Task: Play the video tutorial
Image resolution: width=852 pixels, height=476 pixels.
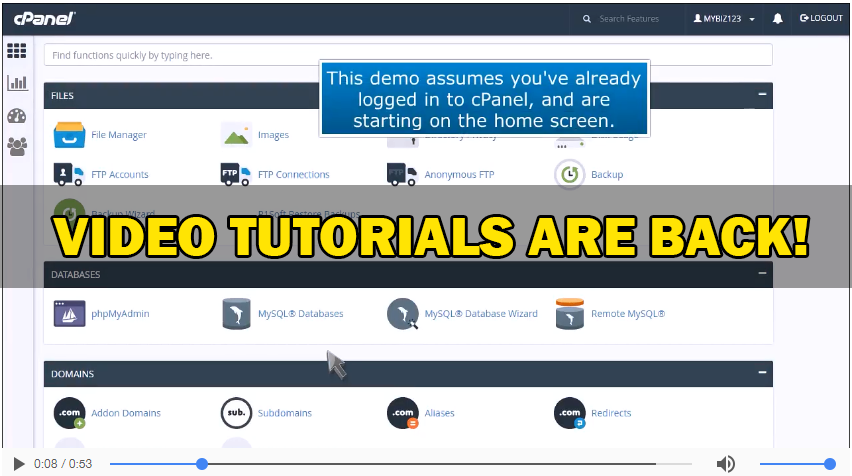Action: [19, 464]
